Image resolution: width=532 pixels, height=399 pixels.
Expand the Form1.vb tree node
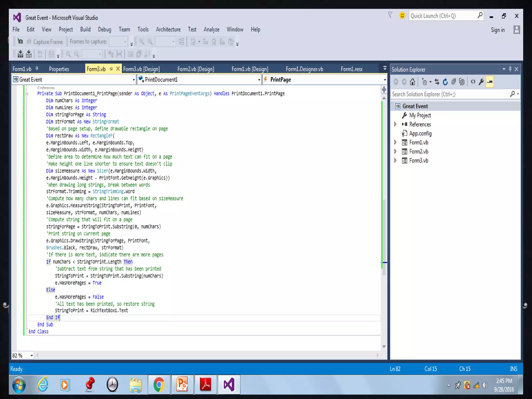tap(395, 142)
